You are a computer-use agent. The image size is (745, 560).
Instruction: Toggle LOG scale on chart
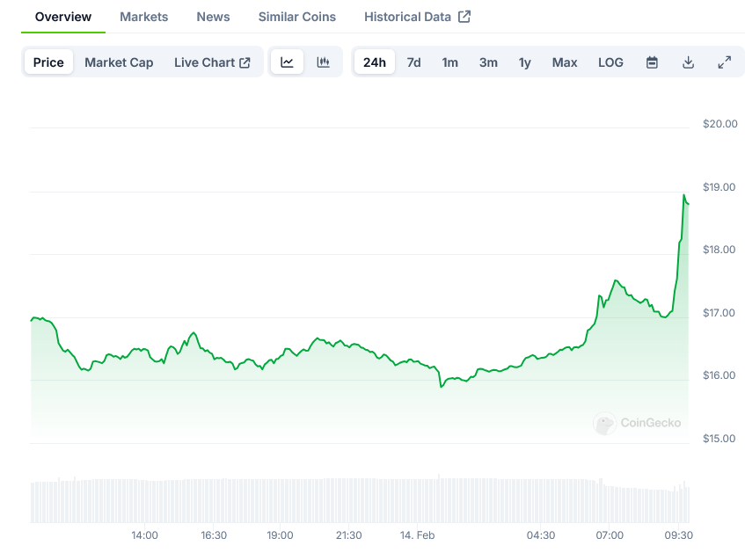pos(610,62)
